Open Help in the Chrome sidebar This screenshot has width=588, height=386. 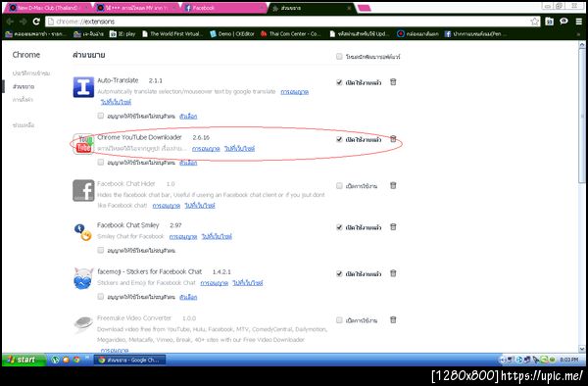24,124
